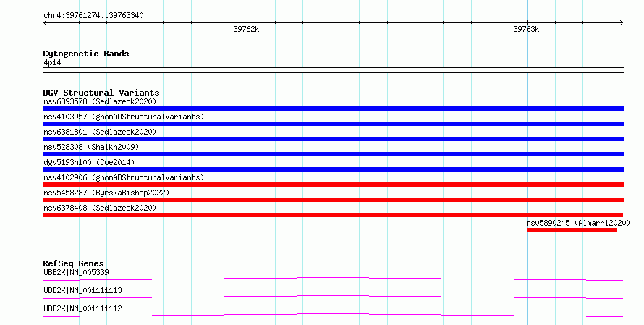Select the red bar under nsv4102906
This screenshot has height=325, width=644.
pyautogui.click(x=333, y=185)
